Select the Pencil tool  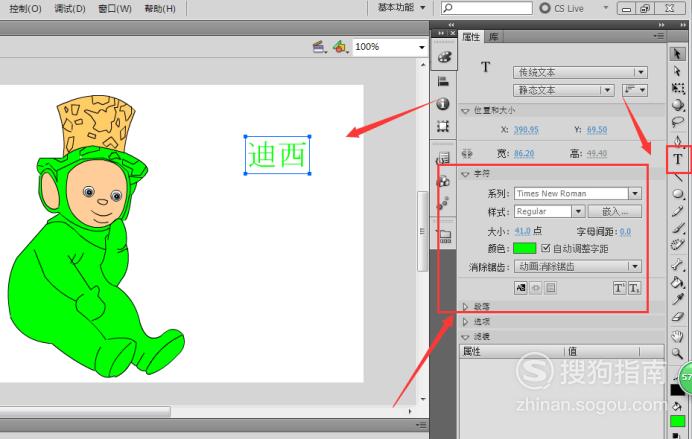pyautogui.click(x=677, y=211)
